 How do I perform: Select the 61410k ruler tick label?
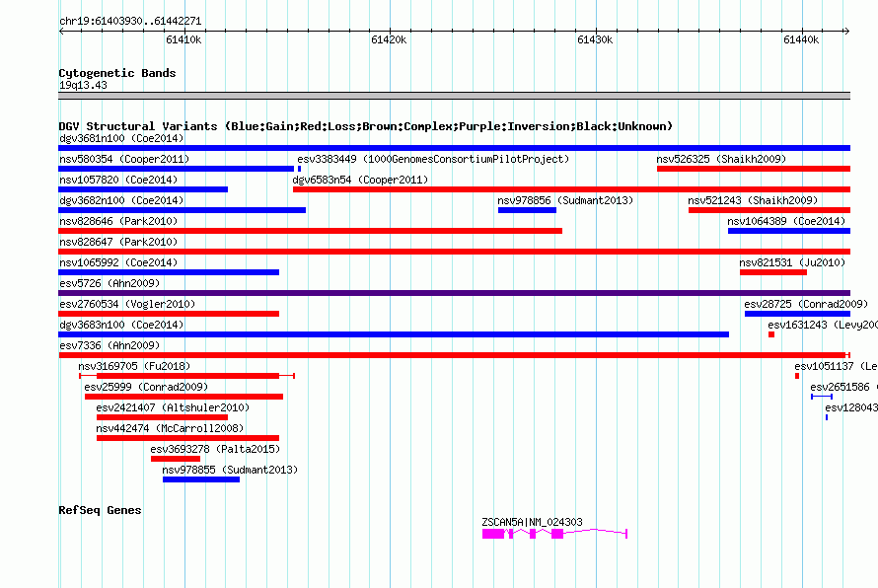[x=183, y=39]
